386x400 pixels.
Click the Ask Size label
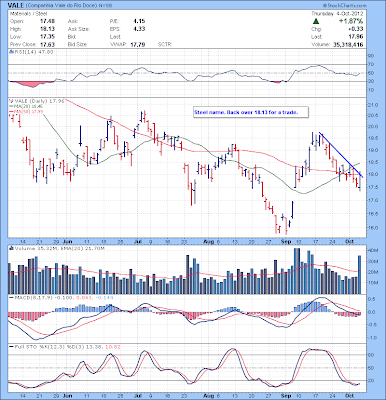pyautogui.click(x=78, y=29)
